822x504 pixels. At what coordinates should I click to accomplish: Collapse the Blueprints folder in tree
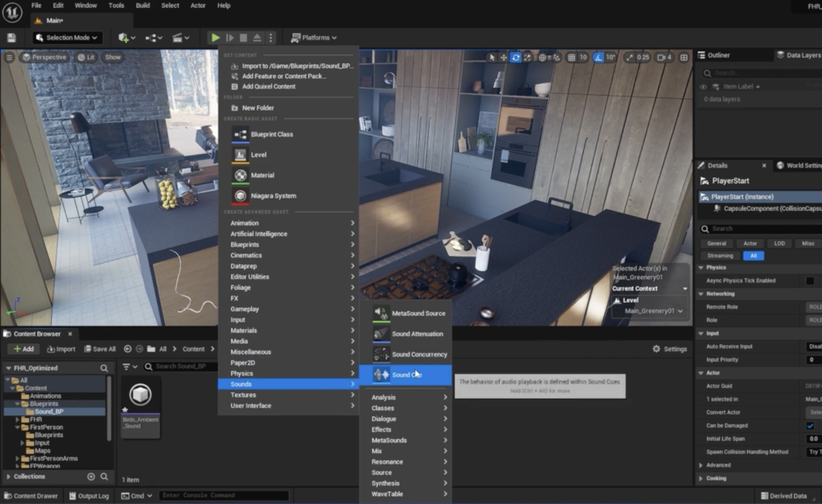[18, 404]
